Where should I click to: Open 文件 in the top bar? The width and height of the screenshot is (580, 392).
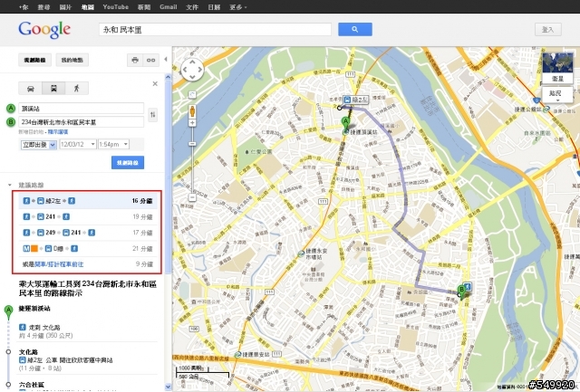pos(192,7)
